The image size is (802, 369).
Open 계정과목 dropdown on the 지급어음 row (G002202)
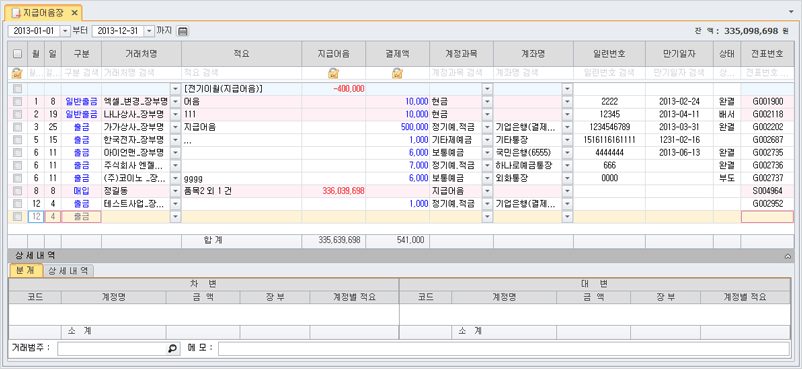click(487, 127)
